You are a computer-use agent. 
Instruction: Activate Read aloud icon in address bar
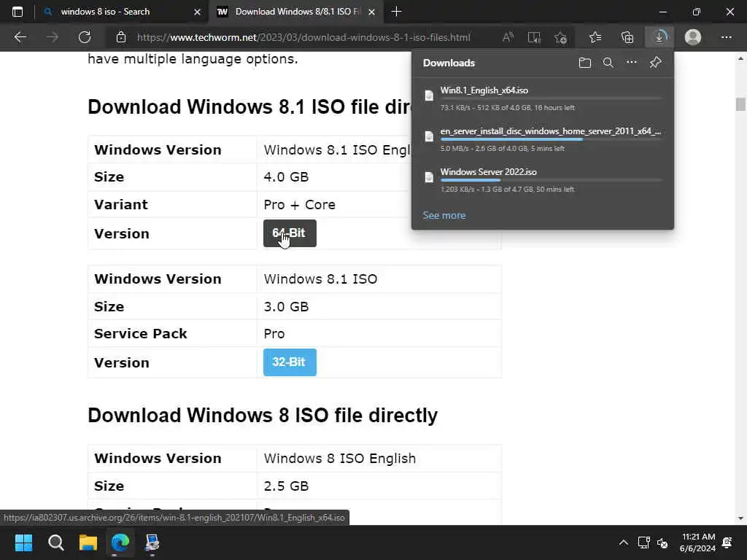coord(508,37)
